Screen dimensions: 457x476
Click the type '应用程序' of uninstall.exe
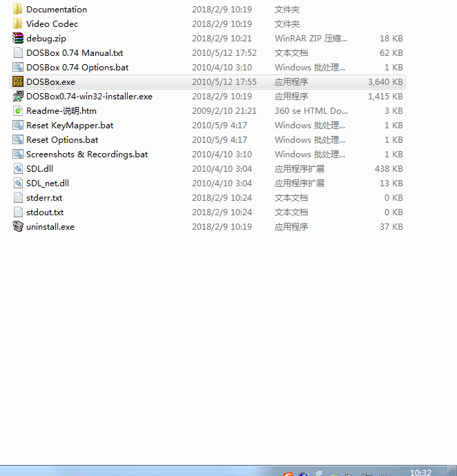click(x=291, y=227)
